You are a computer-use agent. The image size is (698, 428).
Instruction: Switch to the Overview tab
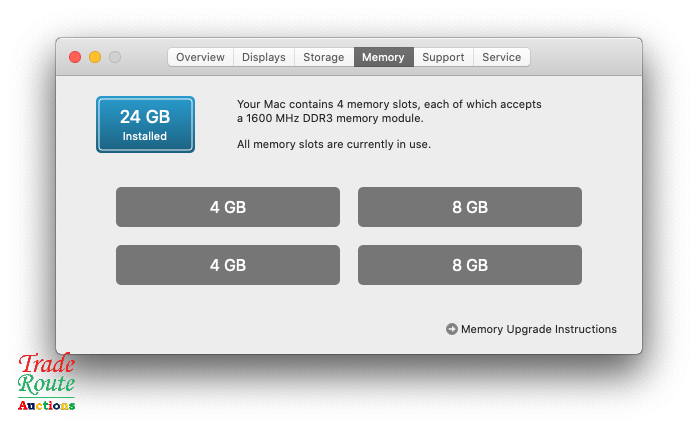(200, 57)
